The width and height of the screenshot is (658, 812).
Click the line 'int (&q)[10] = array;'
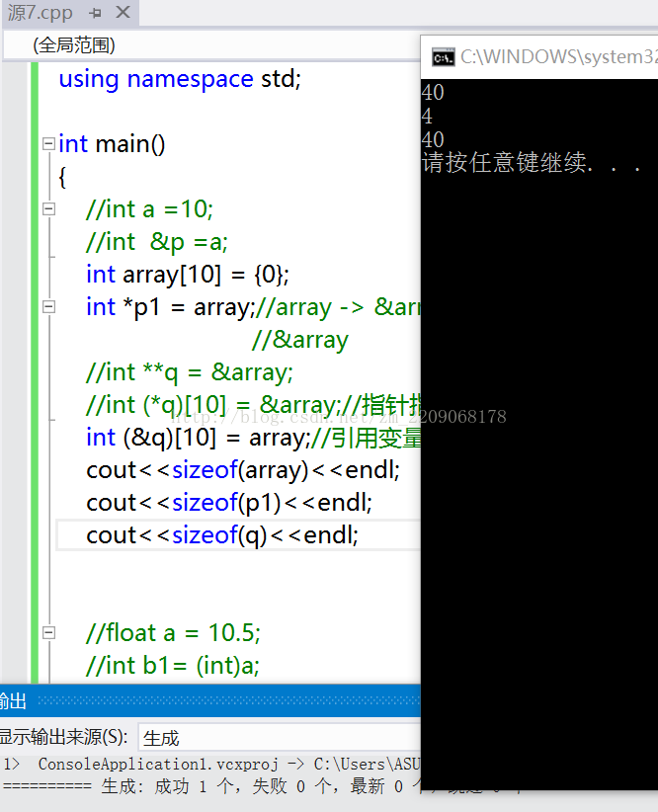[198, 438]
